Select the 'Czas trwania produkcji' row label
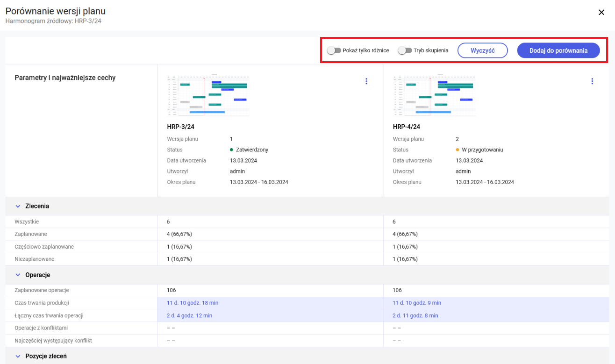This screenshot has width=615, height=364. (42, 303)
